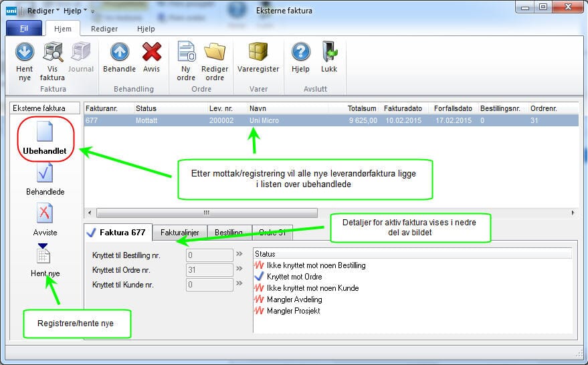This screenshot has width=588, height=365.
Task: Show Avviste invoices in the sidebar
Action: point(45,220)
